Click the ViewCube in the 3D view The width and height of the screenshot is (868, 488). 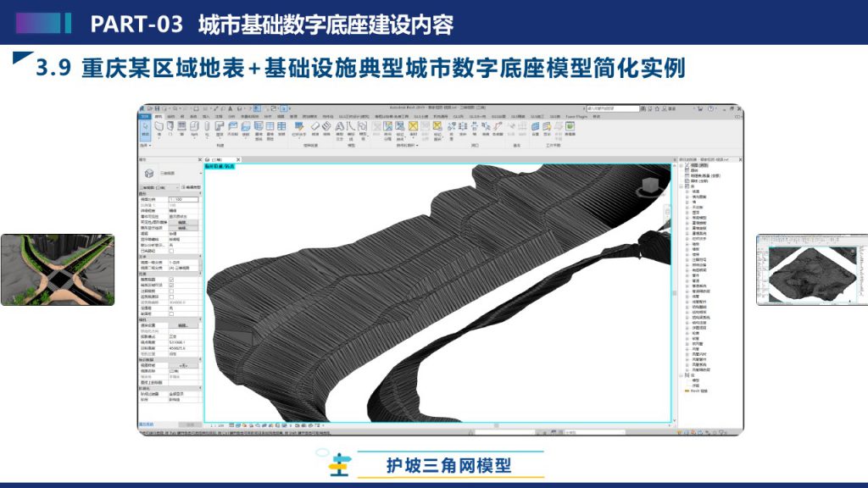pos(650,187)
